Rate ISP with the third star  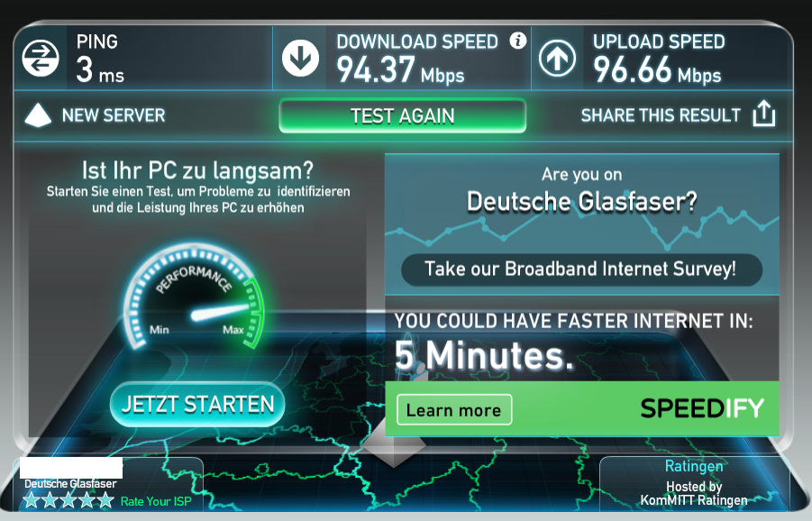tap(68, 500)
